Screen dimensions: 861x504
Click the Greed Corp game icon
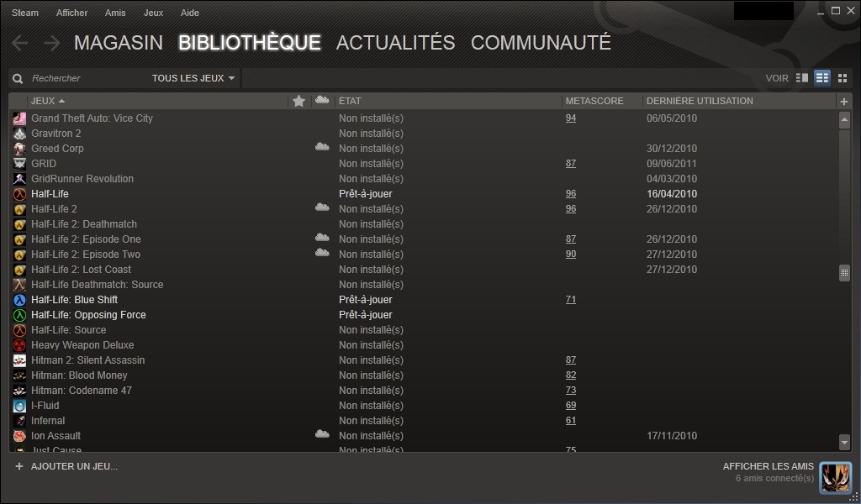[19, 148]
